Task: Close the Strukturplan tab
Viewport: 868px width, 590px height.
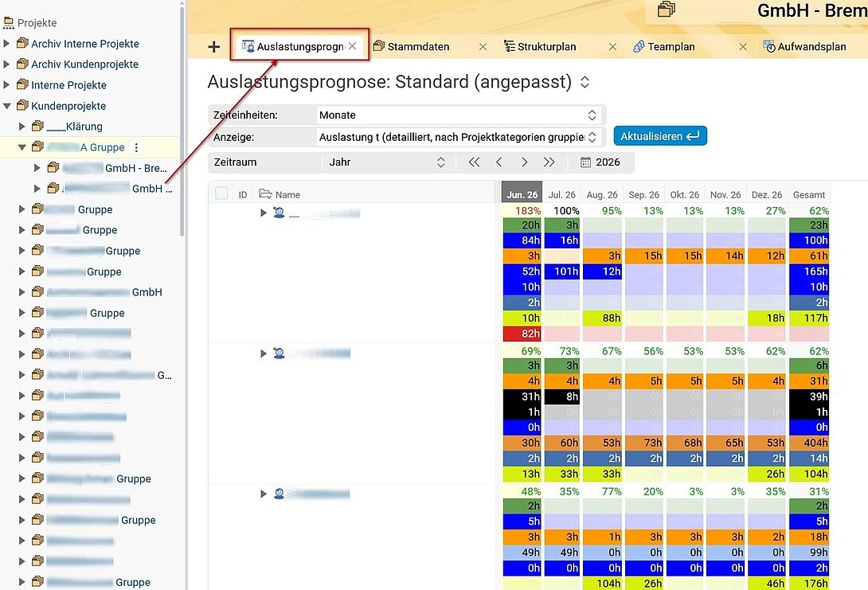Action: point(613,47)
